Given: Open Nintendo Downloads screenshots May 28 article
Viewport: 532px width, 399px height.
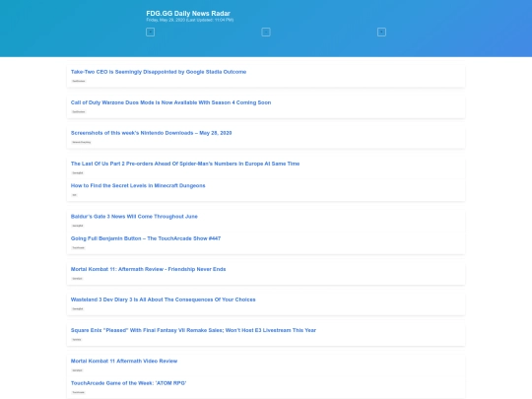Looking at the screenshot, I should [x=151, y=133].
